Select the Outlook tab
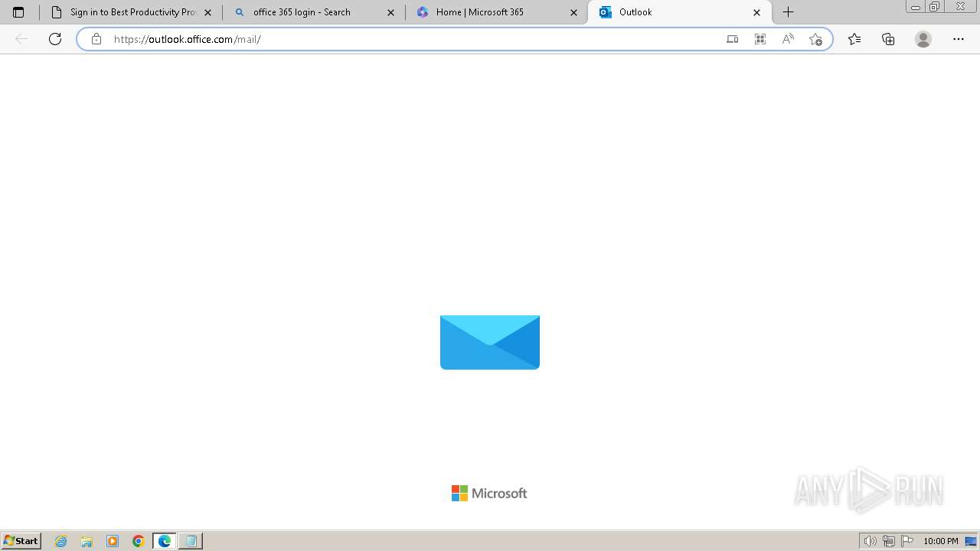This screenshot has width=980, height=551. [x=680, y=12]
